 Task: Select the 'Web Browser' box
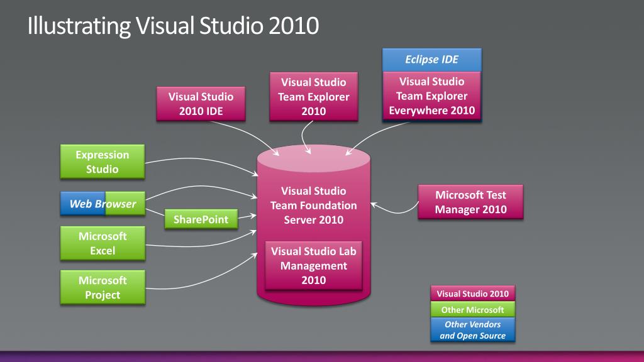coord(103,204)
